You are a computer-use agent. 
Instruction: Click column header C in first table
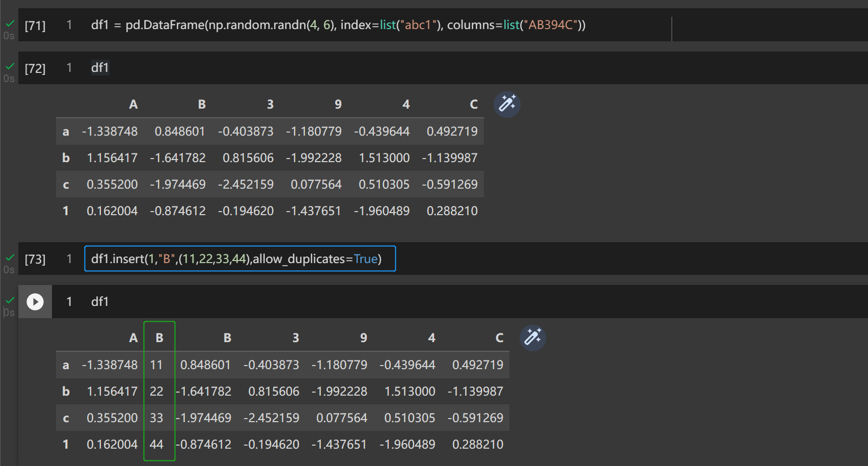pos(474,105)
